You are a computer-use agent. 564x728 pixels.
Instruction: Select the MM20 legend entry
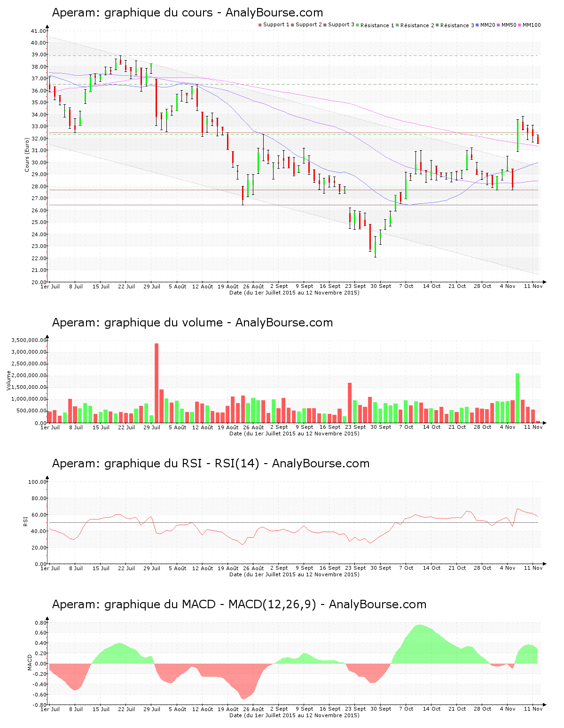(x=487, y=25)
